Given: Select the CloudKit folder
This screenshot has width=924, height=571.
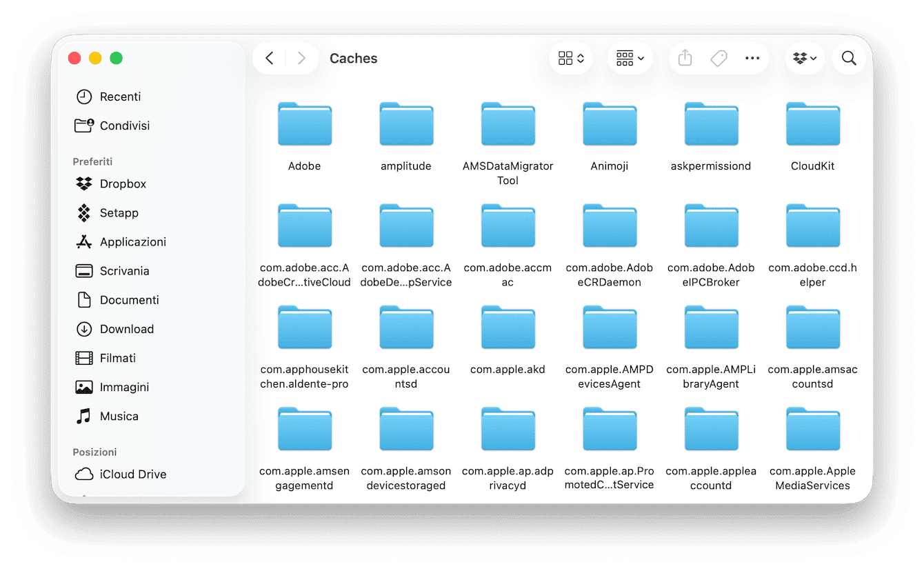Looking at the screenshot, I should tap(813, 124).
